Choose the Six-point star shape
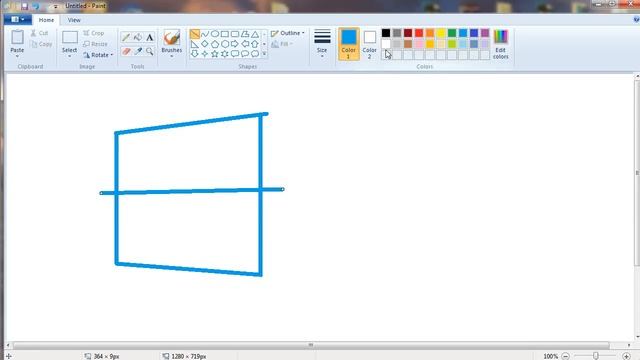The image size is (640, 360). pos(224,53)
